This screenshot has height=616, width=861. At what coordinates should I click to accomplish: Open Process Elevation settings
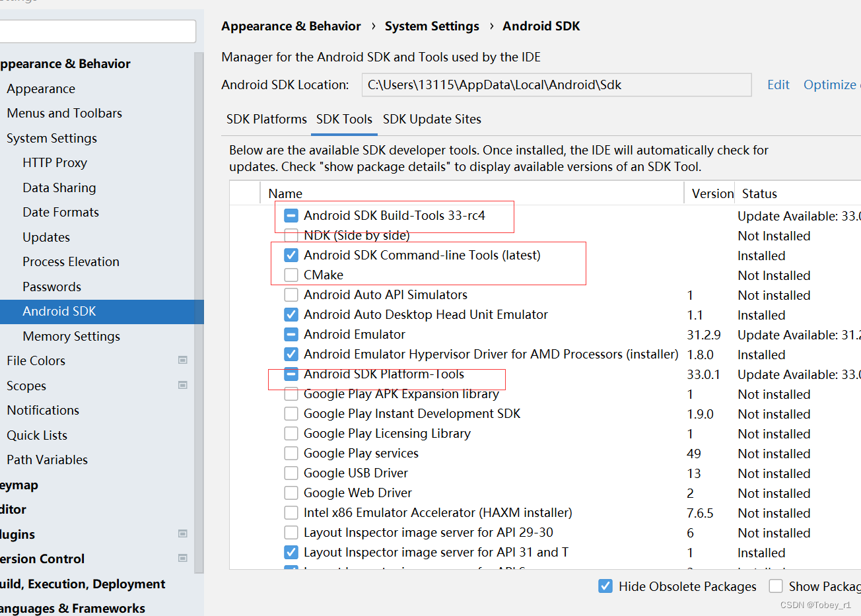click(x=71, y=261)
